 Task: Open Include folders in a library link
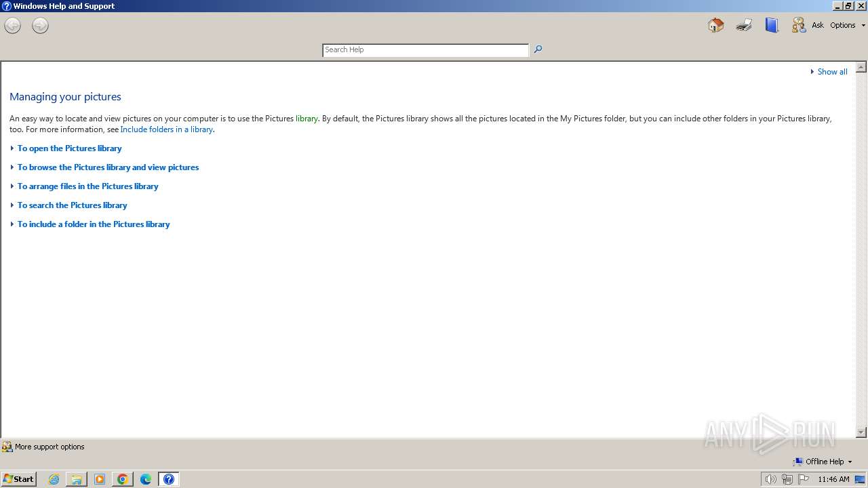tap(166, 129)
